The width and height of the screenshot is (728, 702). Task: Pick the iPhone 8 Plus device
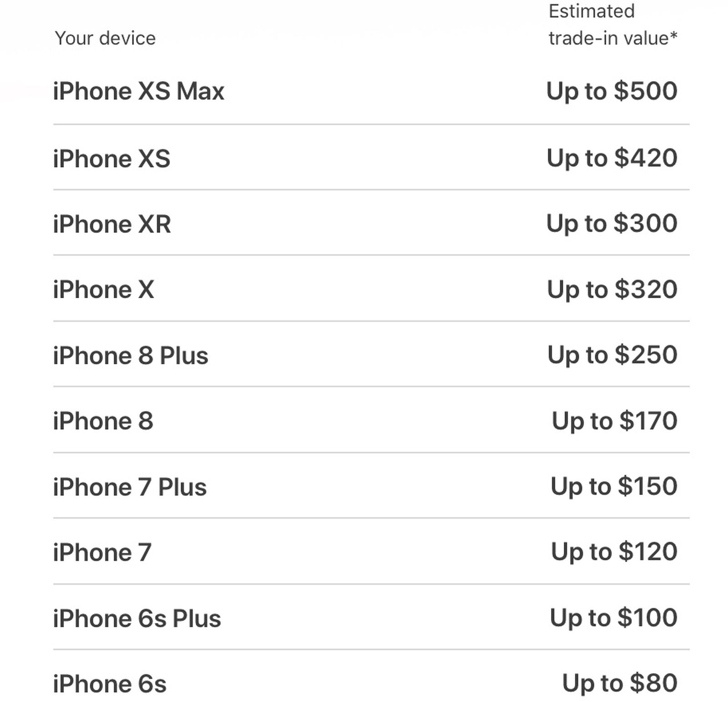coord(131,356)
